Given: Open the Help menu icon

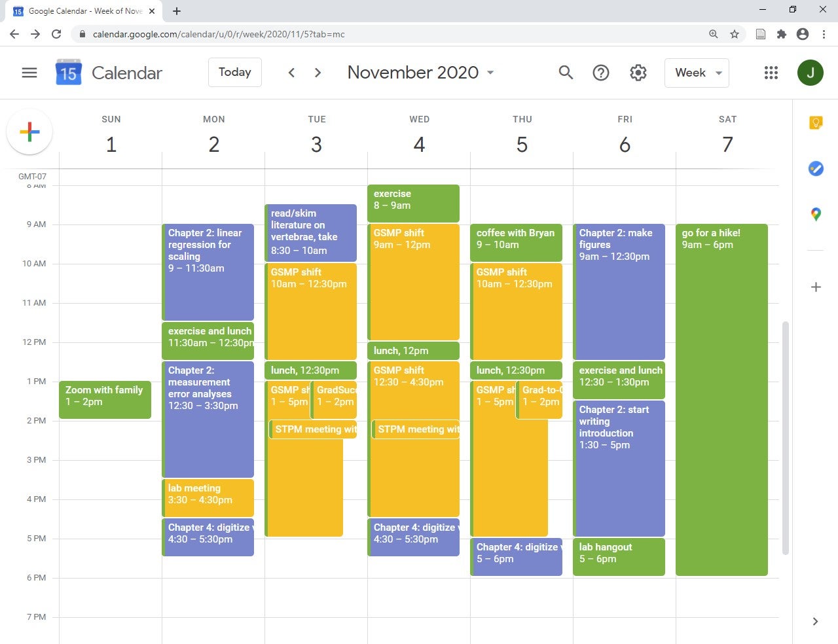Looking at the screenshot, I should point(600,73).
